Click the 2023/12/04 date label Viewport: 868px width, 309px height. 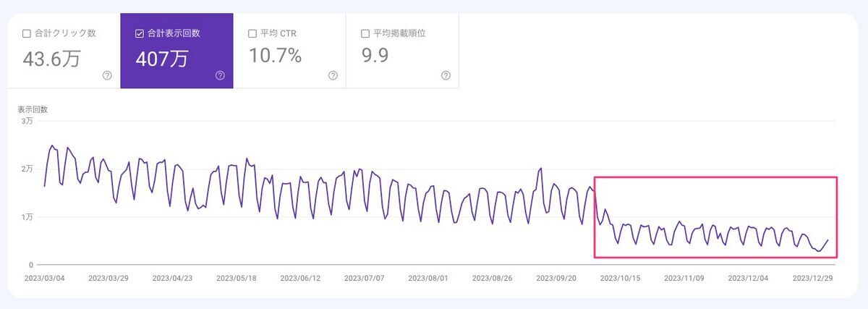748,278
